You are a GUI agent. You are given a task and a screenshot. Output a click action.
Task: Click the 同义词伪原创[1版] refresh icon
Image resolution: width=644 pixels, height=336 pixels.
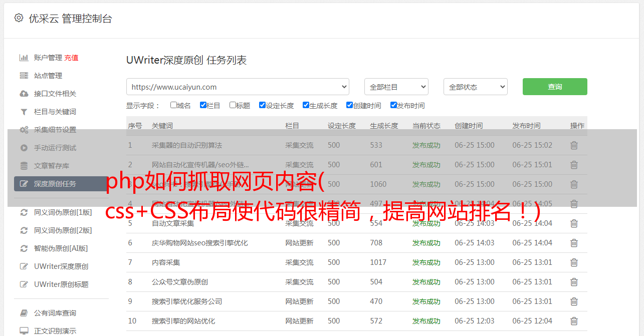[x=24, y=212]
